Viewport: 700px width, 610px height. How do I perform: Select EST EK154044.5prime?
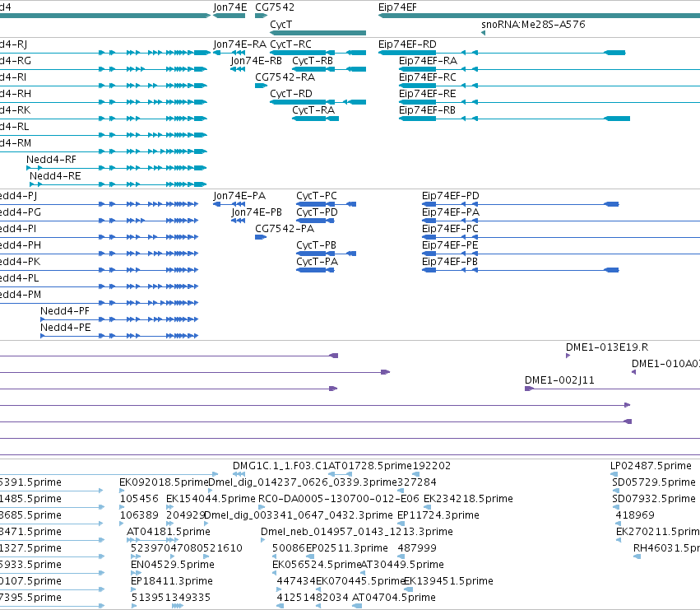point(211,499)
